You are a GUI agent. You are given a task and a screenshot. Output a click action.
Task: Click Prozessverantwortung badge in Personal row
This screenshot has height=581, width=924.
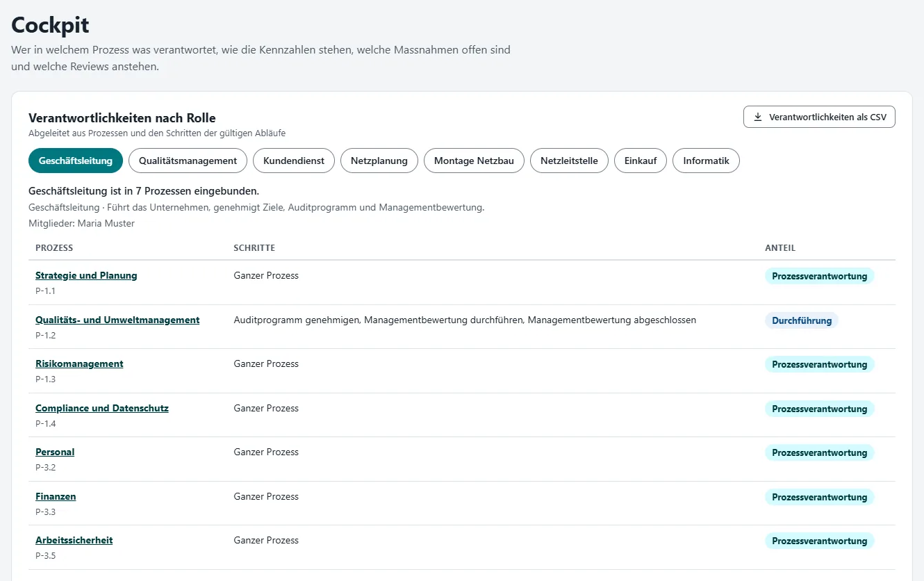[x=820, y=452]
